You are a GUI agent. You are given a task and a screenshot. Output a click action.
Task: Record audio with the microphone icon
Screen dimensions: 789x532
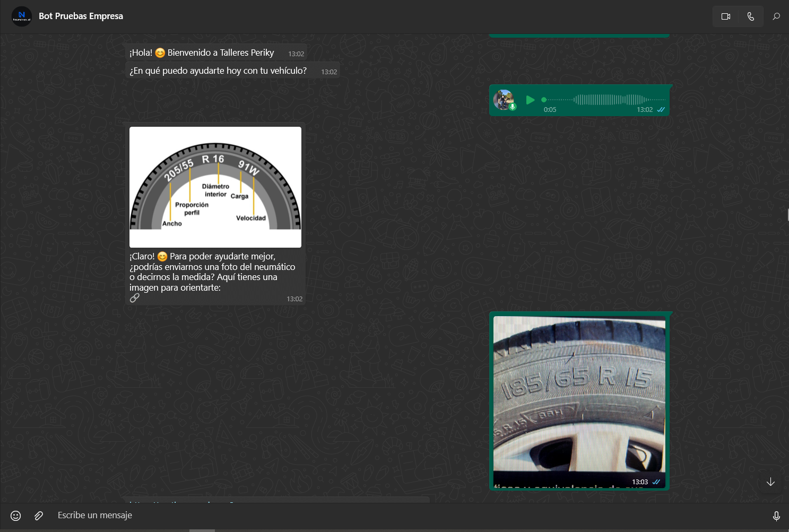pos(776,515)
